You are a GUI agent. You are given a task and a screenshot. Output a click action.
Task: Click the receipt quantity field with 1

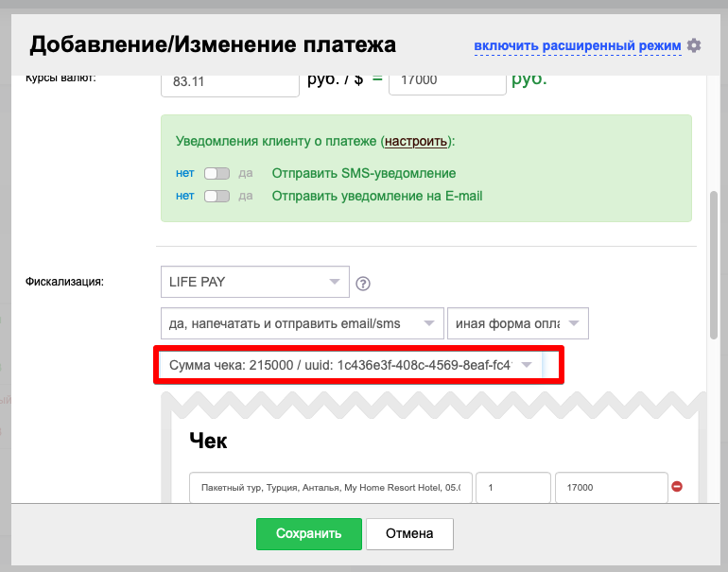pos(513,488)
